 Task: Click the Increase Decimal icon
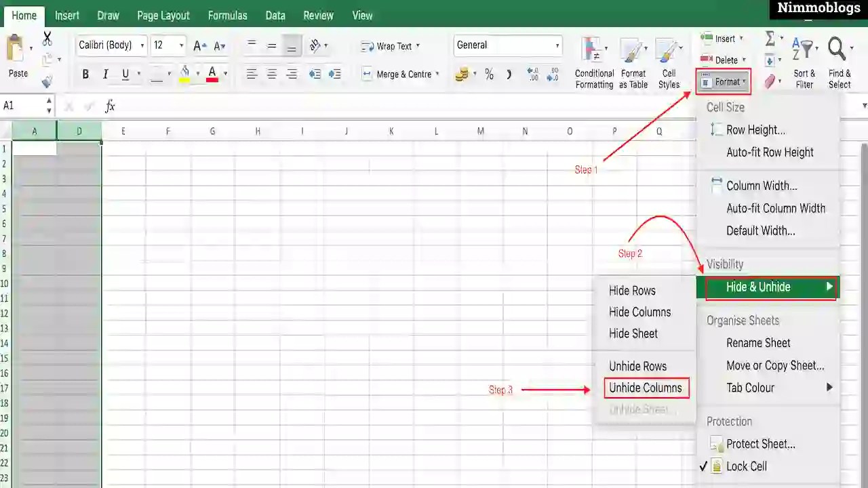[532, 75]
